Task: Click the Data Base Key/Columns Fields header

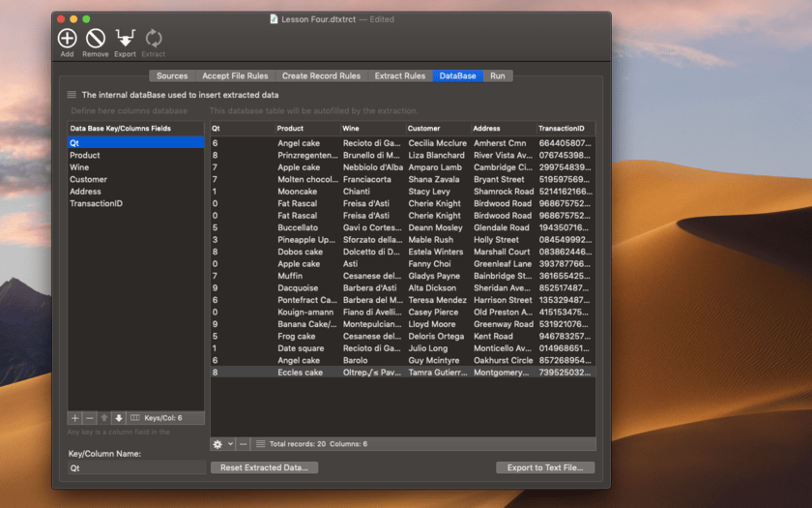Action: coord(135,129)
